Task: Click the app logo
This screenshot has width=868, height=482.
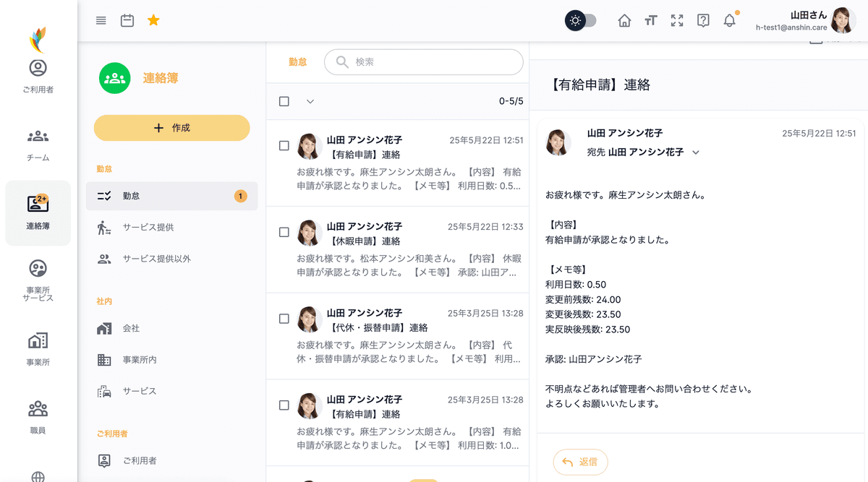Action: click(38, 40)
